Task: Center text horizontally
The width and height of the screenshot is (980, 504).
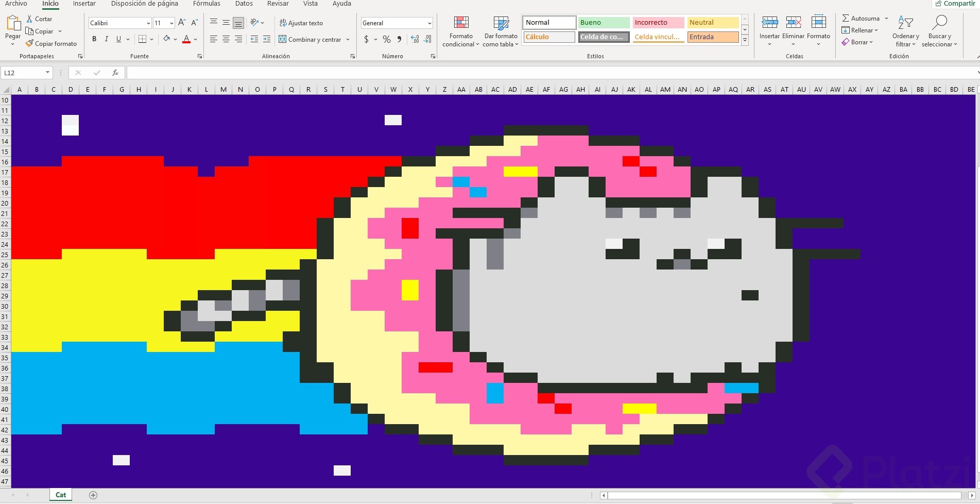Action: (226, 39)
